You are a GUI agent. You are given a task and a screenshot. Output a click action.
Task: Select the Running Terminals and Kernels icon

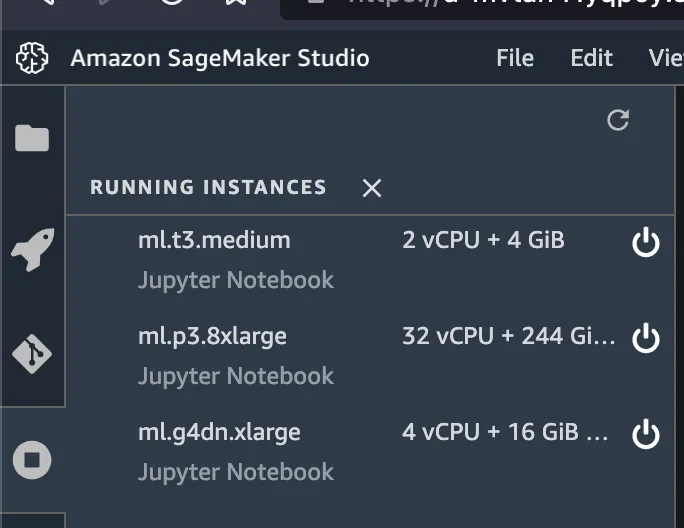click(x=32, y=460)
